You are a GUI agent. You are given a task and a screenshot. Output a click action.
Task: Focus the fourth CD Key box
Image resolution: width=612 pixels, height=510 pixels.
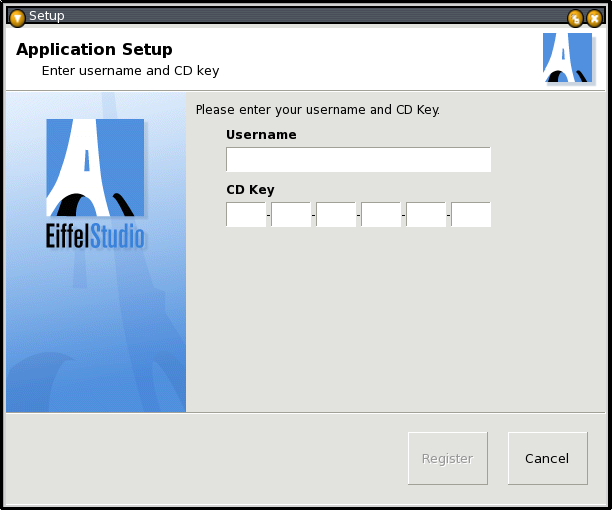click(381, 214)
